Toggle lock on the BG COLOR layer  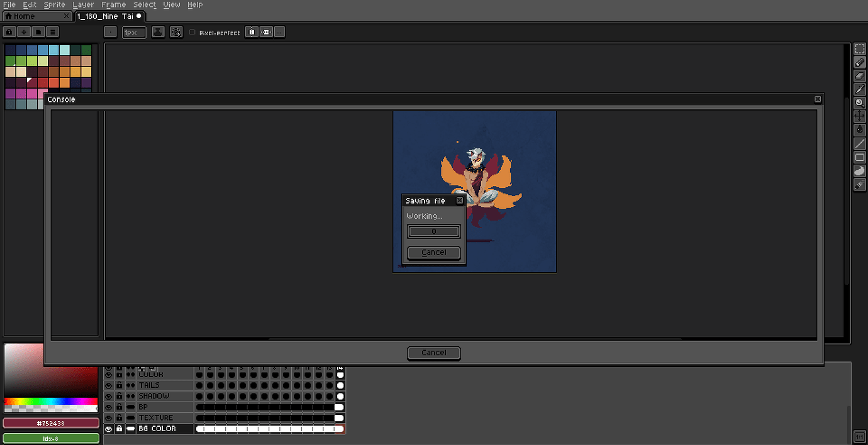(x=120, y=429)
